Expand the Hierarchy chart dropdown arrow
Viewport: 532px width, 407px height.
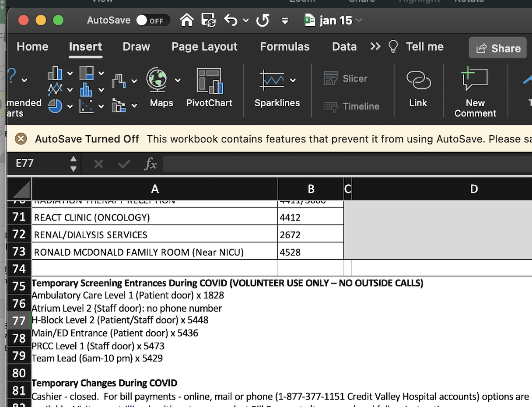point(101,74)
